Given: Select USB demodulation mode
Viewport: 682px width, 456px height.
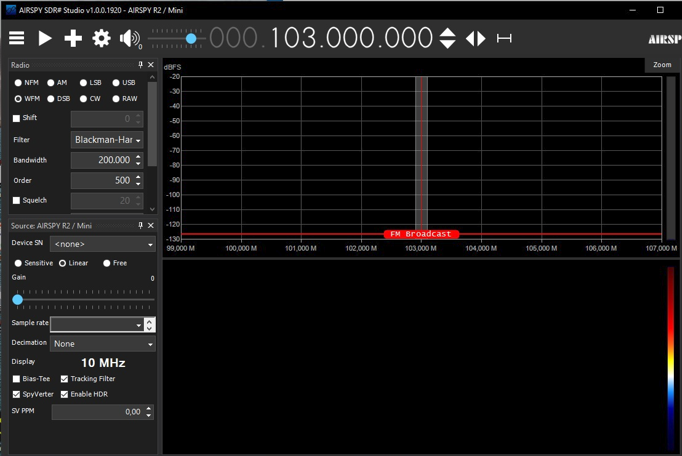Looking at the screenshot, I should click(124, 83).
